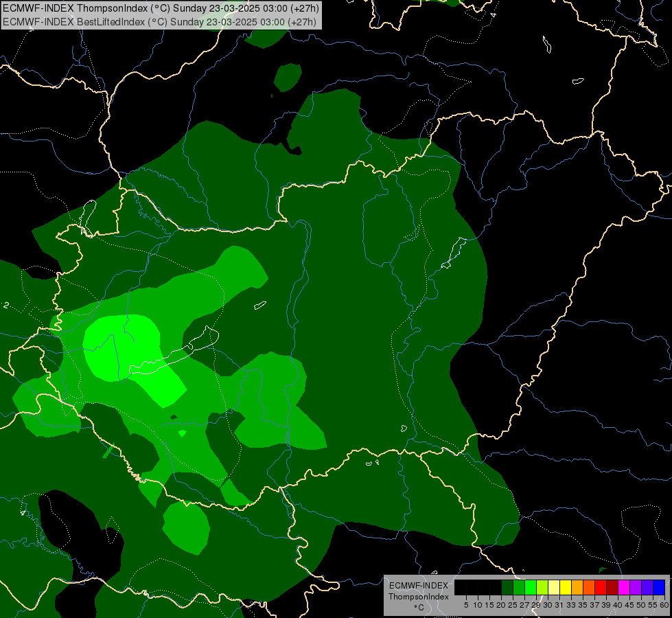Click the blue 55–60 legend swatch
Screen dimensions: 672x618
pyautogui.click(x=659, y=587)
